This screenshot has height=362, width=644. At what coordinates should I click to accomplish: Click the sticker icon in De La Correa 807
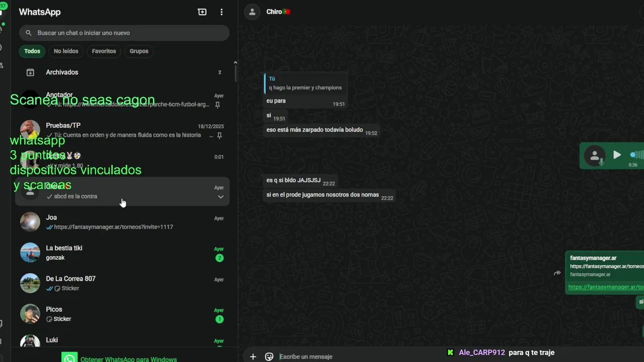57,289
